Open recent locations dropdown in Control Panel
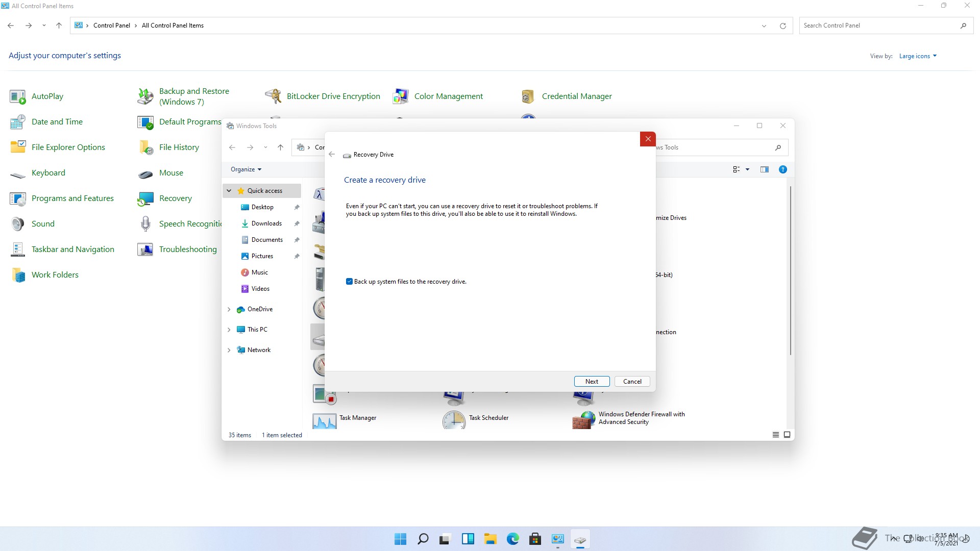The width and height of the screenshot is (980, 551). point(44,26)
